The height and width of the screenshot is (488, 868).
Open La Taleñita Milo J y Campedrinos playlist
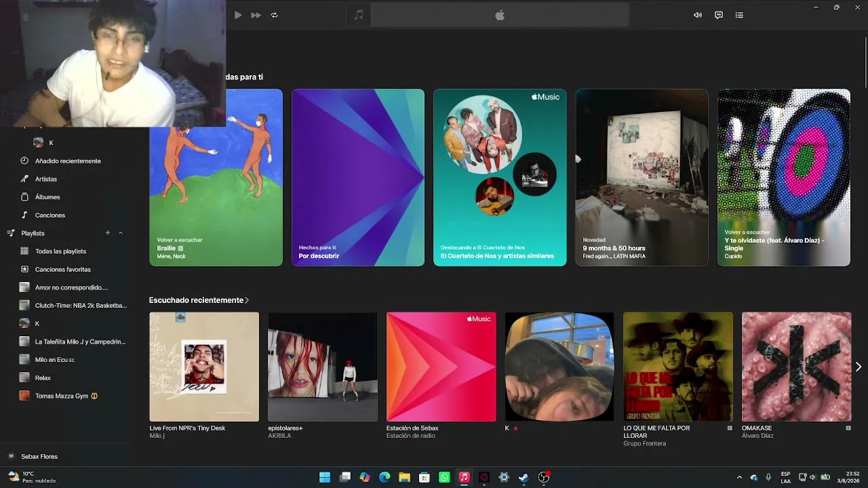click(80, 342)
